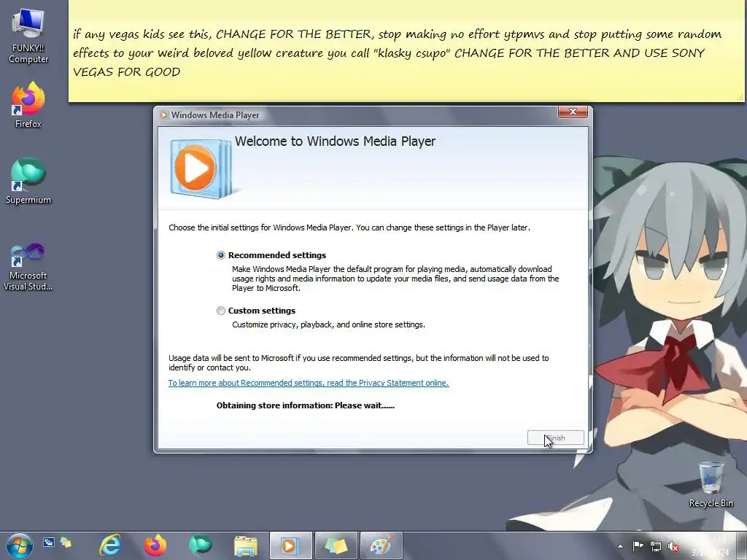
Task: Switch to Windows Media Player taskbar button
Action: coord(290,545)
